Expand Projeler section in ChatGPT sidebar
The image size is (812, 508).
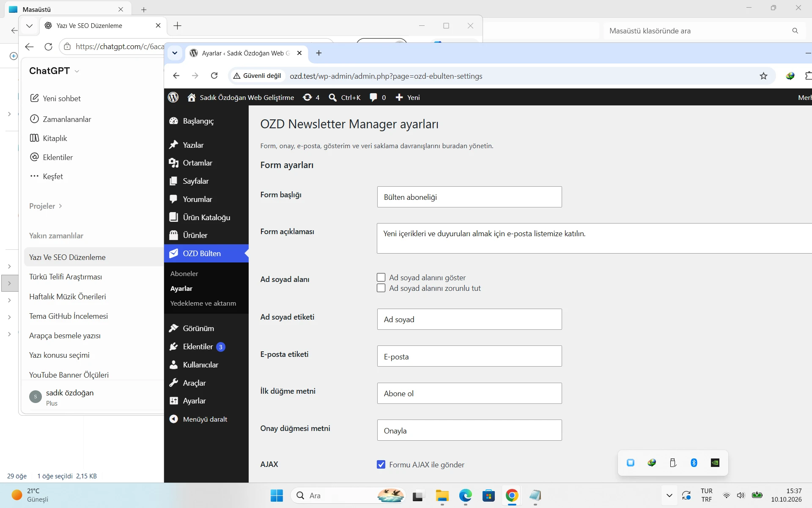[x=46, y=206]
